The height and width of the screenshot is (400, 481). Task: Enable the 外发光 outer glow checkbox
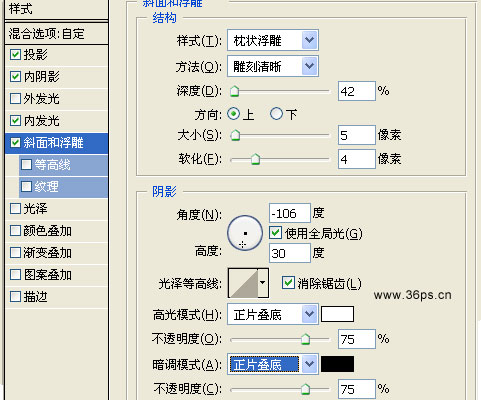(15, 99)
